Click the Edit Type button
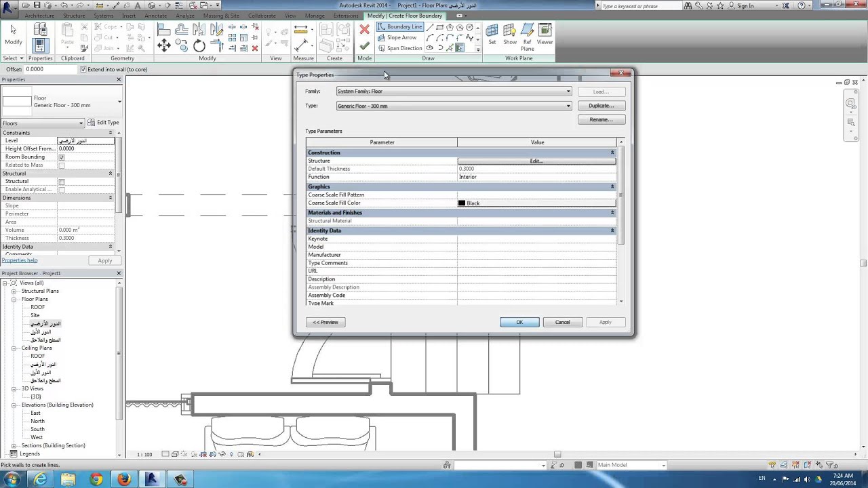Viewport: 868px width, 488px height. click(104, 123)
